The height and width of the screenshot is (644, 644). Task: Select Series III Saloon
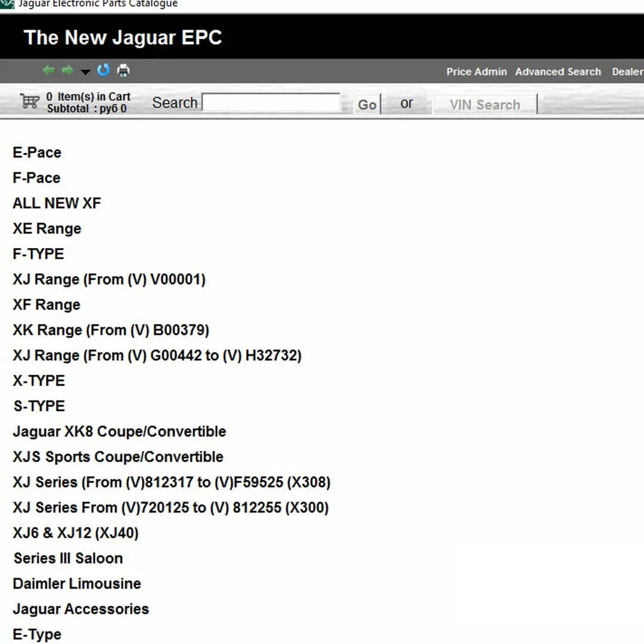pos(68,559)
